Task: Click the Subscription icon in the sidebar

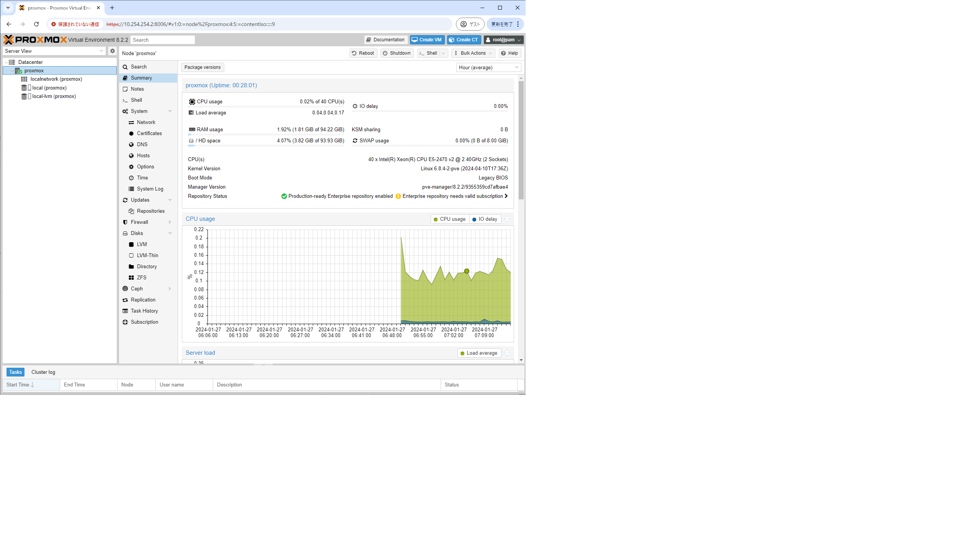Action: point(125,322)
